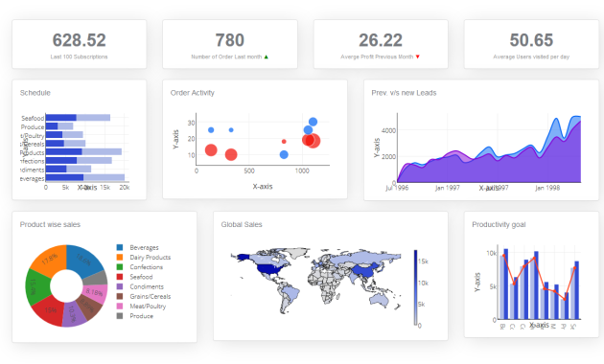Click the 50.65 average users value
The width and height of the screenshot is (604, 364).
tap(531, 40)
